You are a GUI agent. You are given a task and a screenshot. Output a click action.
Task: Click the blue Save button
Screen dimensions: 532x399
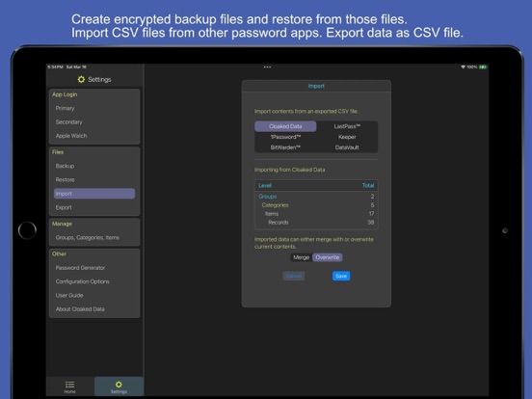(341, 276)
